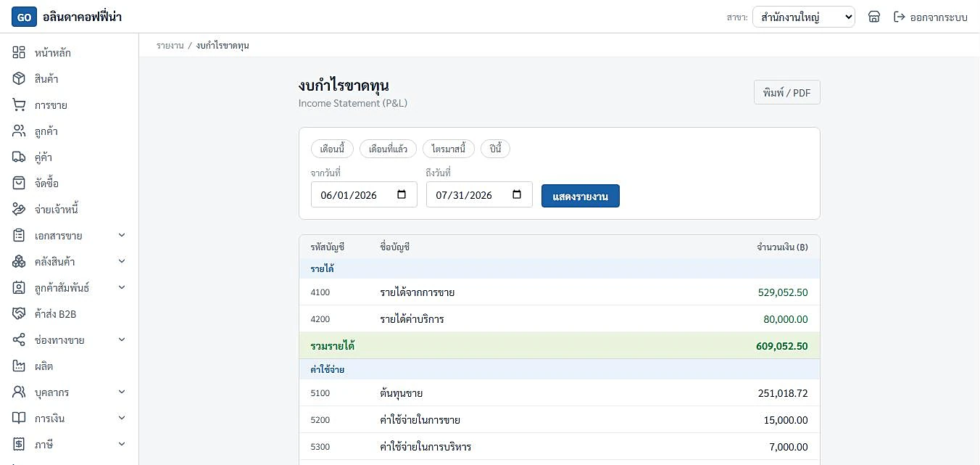The image size is (980, 465).
Task: Select the เดือนนี้ quick filter
Action: coord(332,149)
